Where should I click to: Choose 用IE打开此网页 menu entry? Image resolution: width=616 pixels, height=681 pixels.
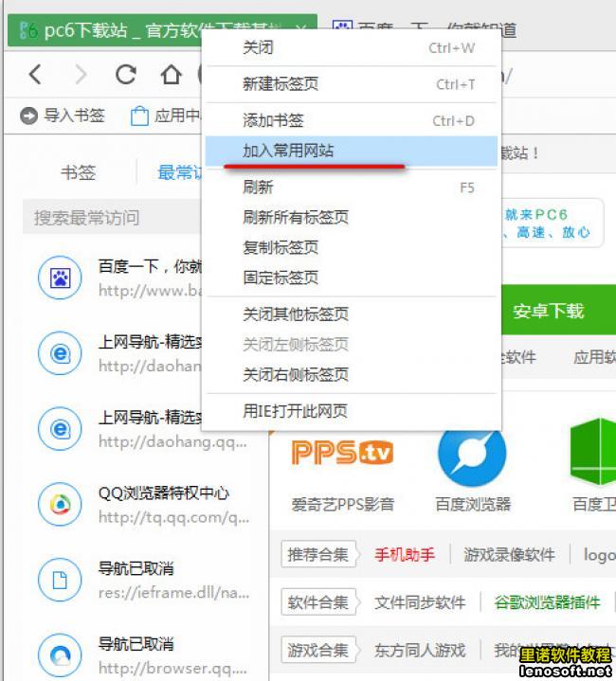351,411
